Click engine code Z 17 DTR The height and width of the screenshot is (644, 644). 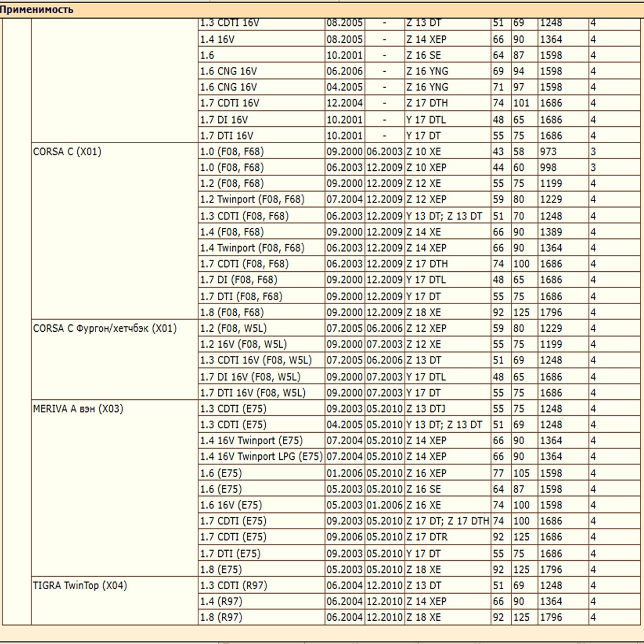(x=427, y=537)
